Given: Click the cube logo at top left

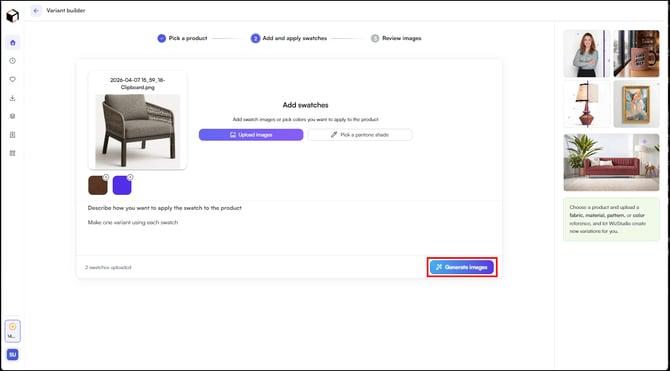Looking at the screenshot, I should [x=12, y=16].
